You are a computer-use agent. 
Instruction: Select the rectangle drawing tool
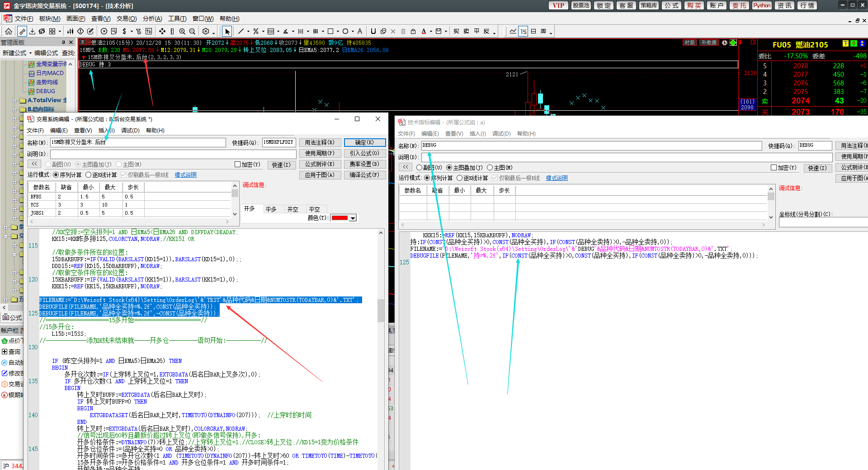point(330,31)
